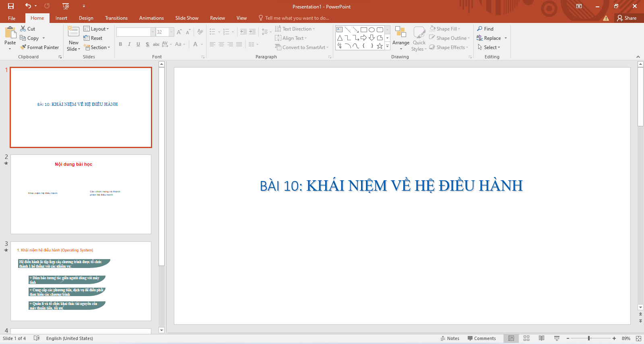This screenshot has height=344, width=644.
Task: Start Slide Show from status bar icon
Action: pos(557,338)
